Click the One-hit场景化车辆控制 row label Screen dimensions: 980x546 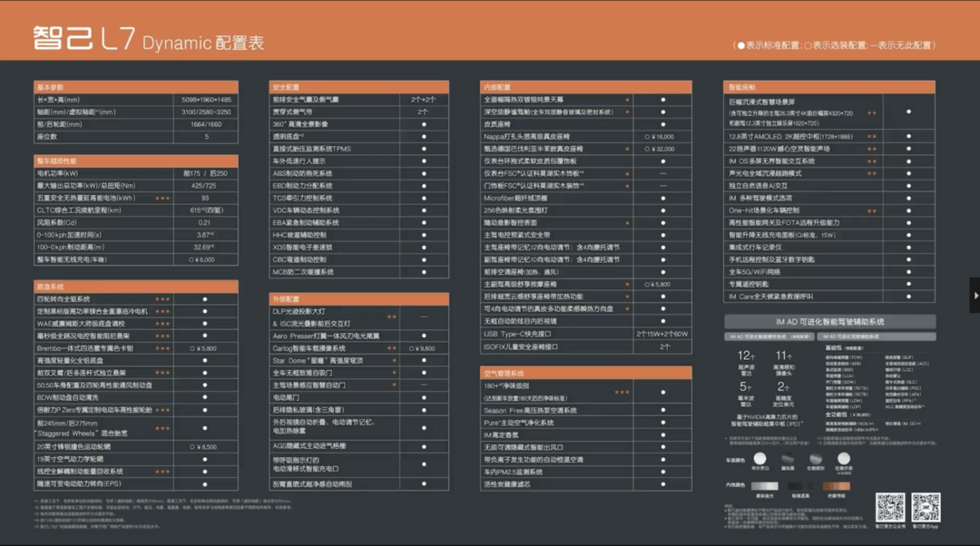click(764, 210)
